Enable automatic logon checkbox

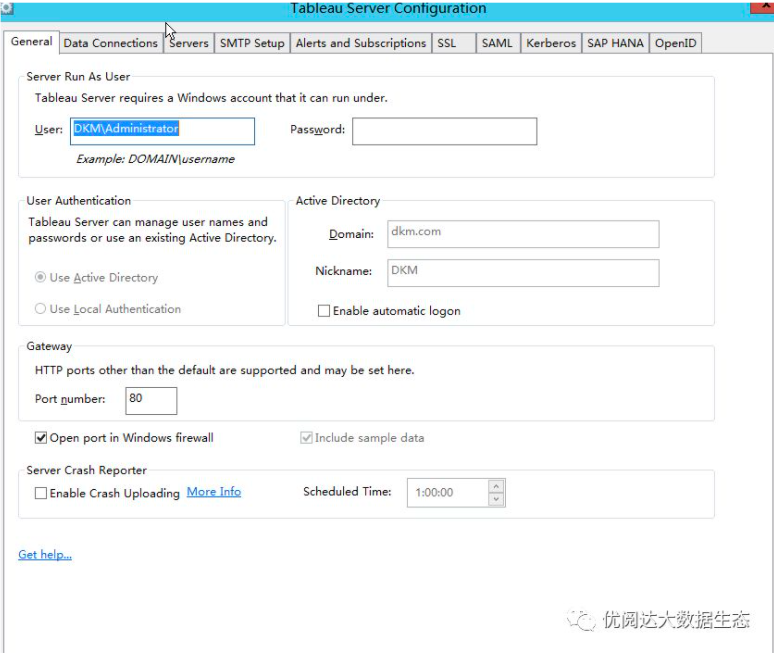[x=324, y=311]
